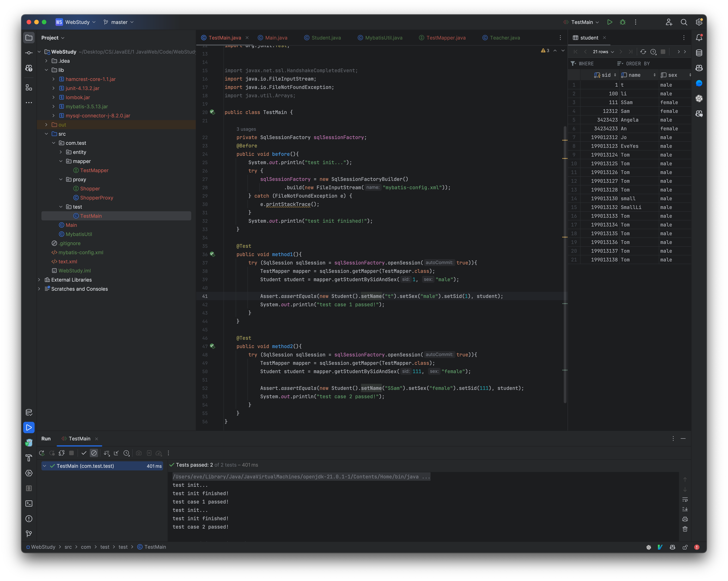Open Search Everywhere magnifier icon
The height and width of the screenshot is (581, 728).
(684, 22)
